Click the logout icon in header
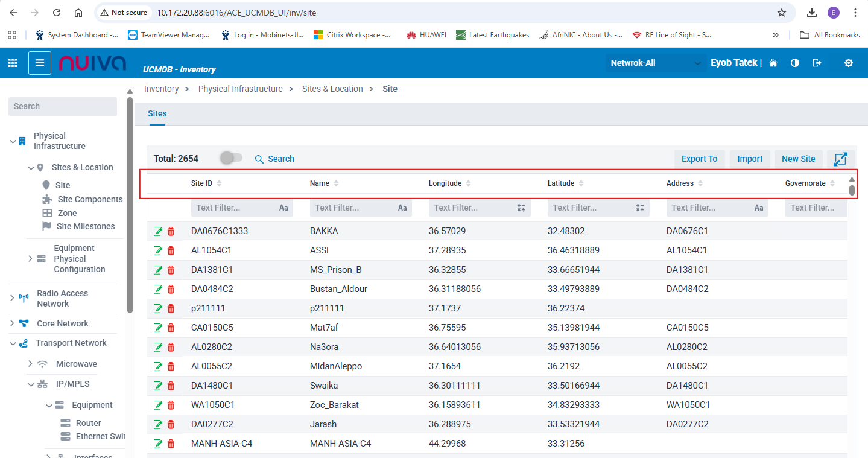868x458 pixels. (817, 63)
